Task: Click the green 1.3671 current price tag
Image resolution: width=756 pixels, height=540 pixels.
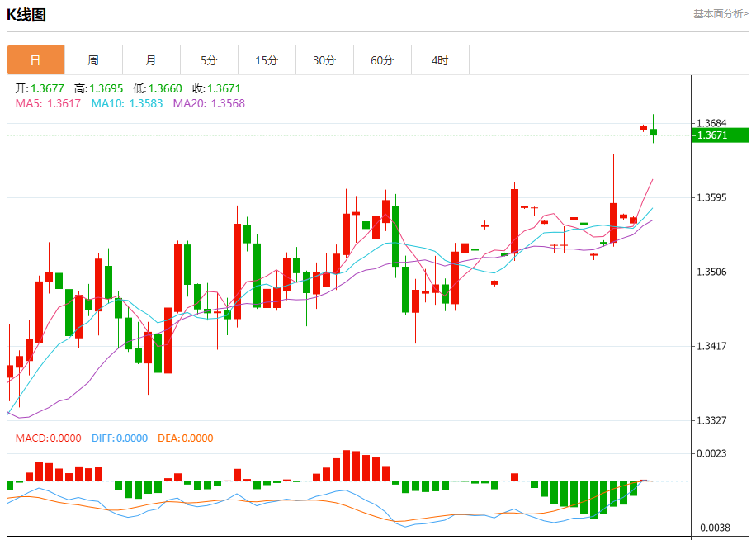Action: (x=721, y=135)
